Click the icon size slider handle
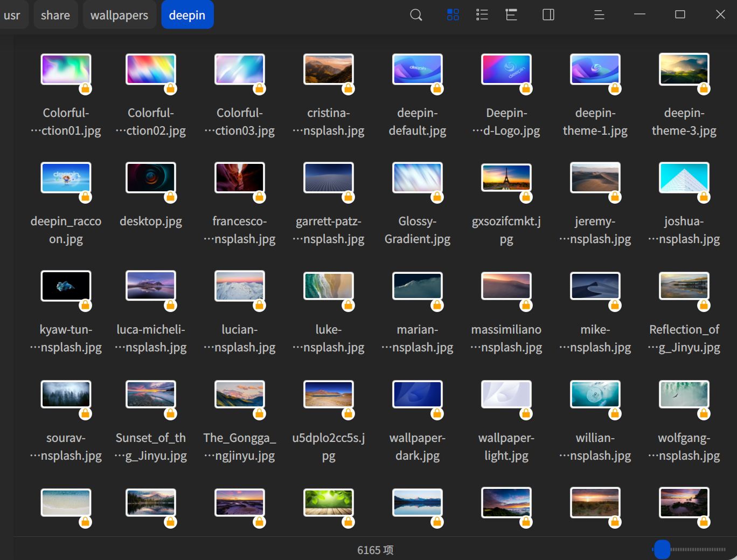 pos(662,549)
